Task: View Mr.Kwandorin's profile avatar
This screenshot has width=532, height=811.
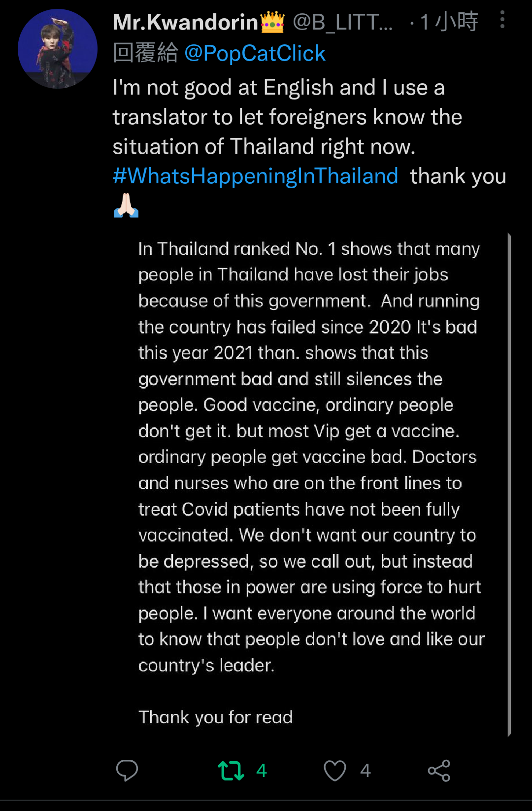Action: coord(58,49)
